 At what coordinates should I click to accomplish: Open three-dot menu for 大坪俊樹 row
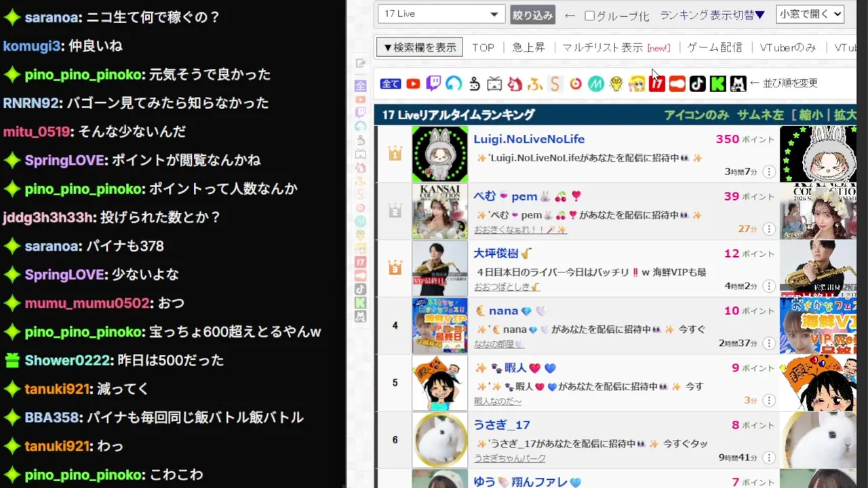point(768,286)
